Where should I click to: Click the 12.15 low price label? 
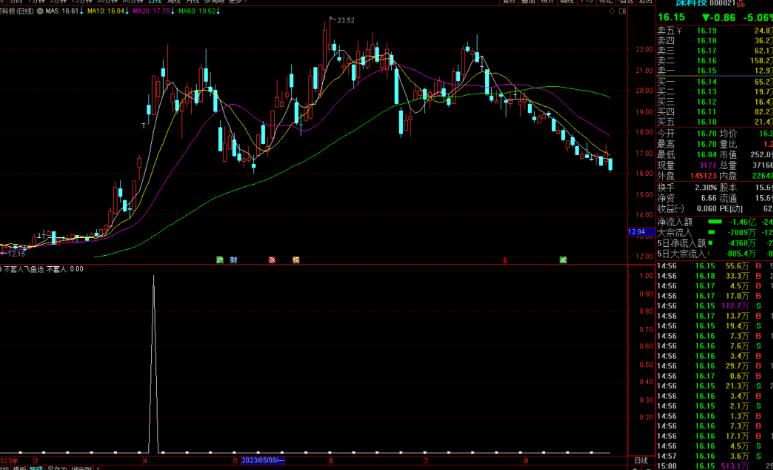pyautogui.click(x=16, y=253)
